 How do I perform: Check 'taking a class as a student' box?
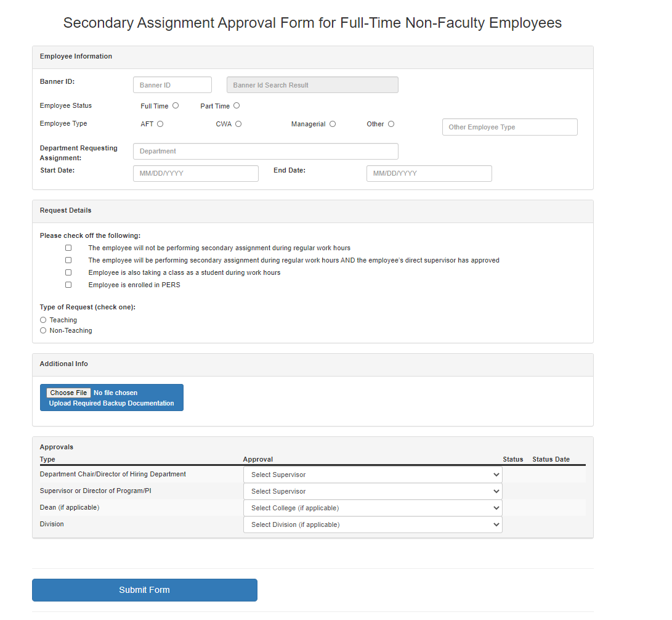tap(68, 272)
